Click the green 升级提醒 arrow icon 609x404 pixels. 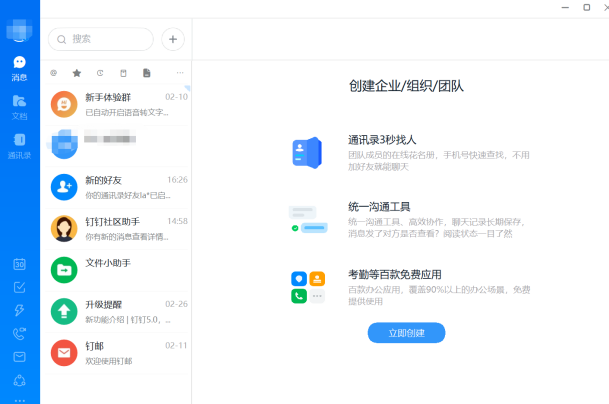click(x=64, y=312)
